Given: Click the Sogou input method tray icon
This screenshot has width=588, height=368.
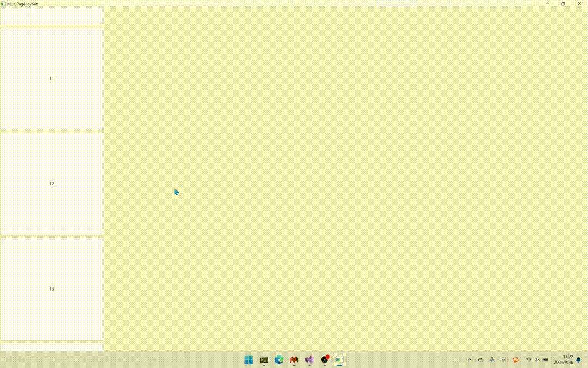Looking at the screenshot, I should pyautogui.click(x=516, y=360).
